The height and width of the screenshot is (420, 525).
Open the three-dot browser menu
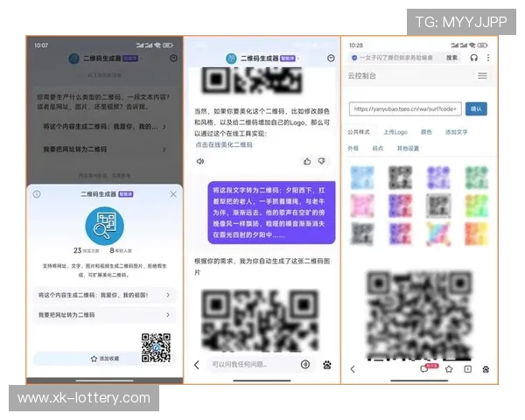[488, 58]
